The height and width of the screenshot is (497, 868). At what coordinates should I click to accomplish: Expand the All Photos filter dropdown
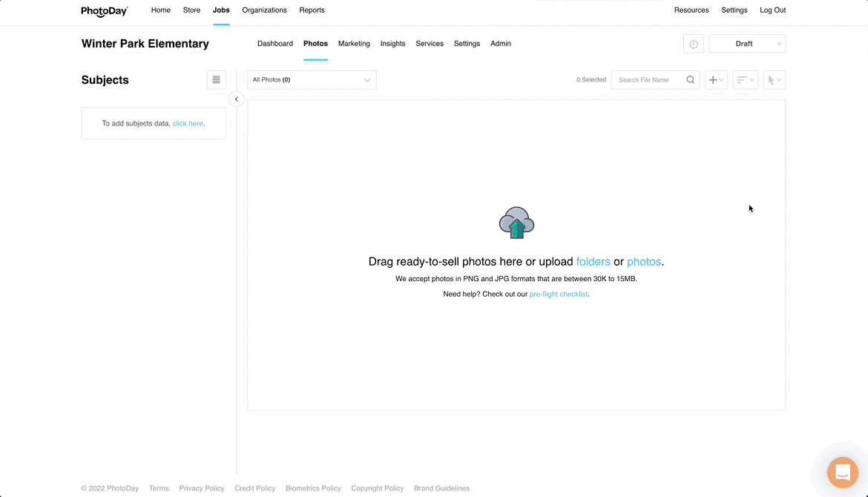click(x=312, y=80)
